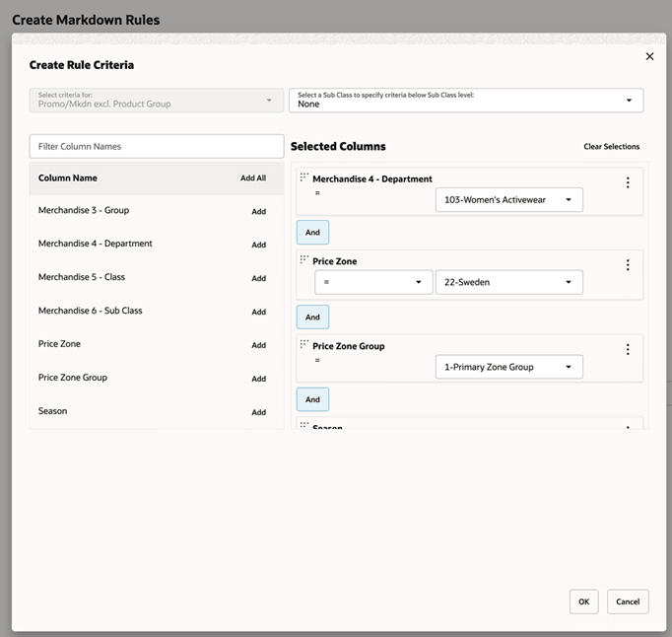Toggle And operator below Merchandise 4 - Department
672x637 pixels.
pos(313,233)
